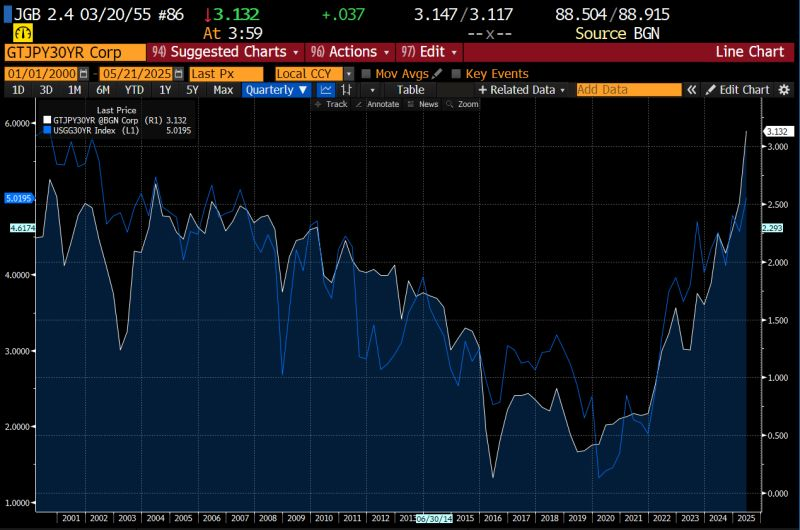Activate the Zoom magnifier tool
800x530 pixels.
462,104
